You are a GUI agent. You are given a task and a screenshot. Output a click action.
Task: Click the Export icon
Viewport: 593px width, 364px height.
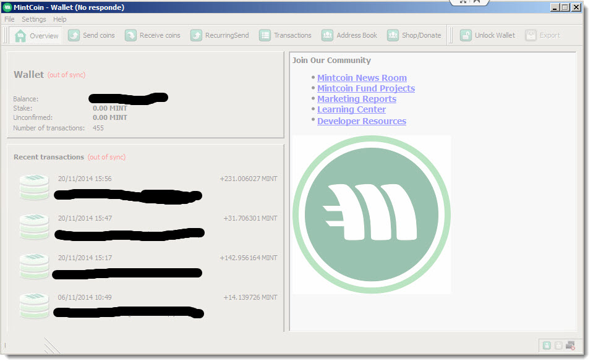coord(531,35)
